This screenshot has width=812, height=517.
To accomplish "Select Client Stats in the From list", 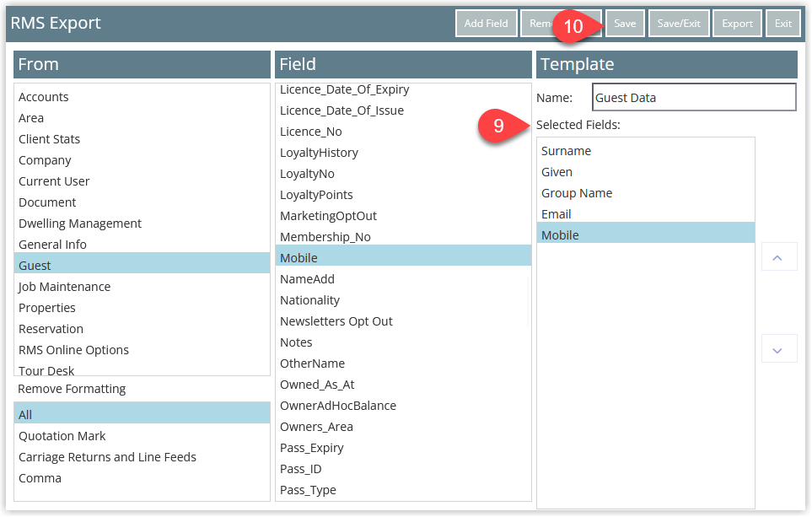I will click(x=142, y=139).
